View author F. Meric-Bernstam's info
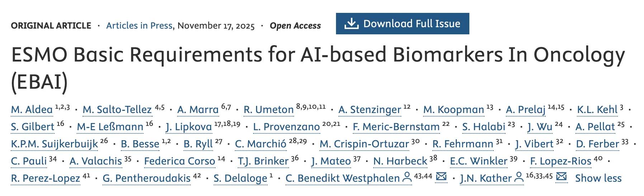 (396, 127)
